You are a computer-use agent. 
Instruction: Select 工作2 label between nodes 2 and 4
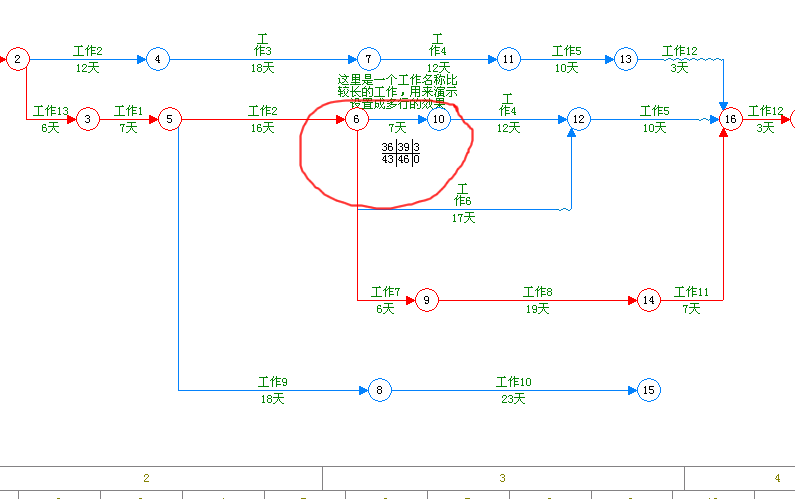click(x=88, y=51)
